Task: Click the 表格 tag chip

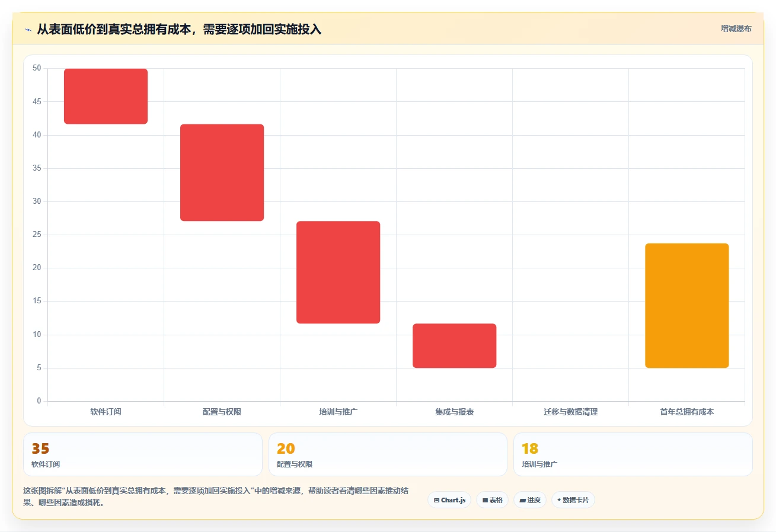Action: coord(492,500)
